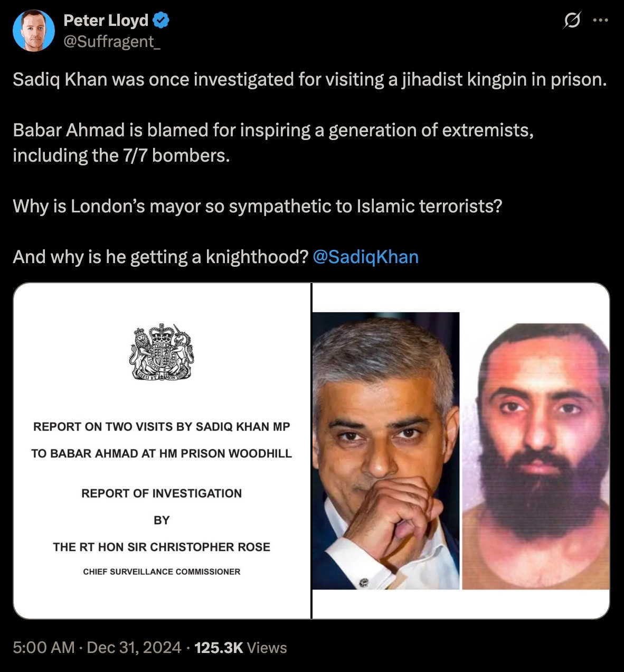Click the 'Why is London's mayor' question text
The height and width of the screenshot is (672, 624).
tap(257, 206)
